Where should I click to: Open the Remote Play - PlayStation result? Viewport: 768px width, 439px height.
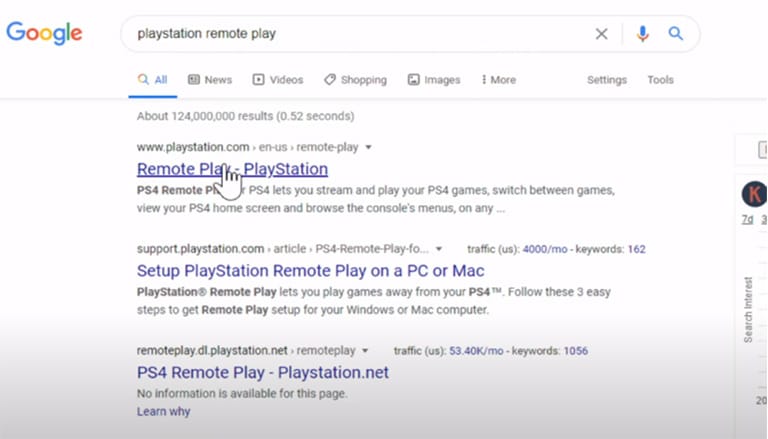coord(232,169)
